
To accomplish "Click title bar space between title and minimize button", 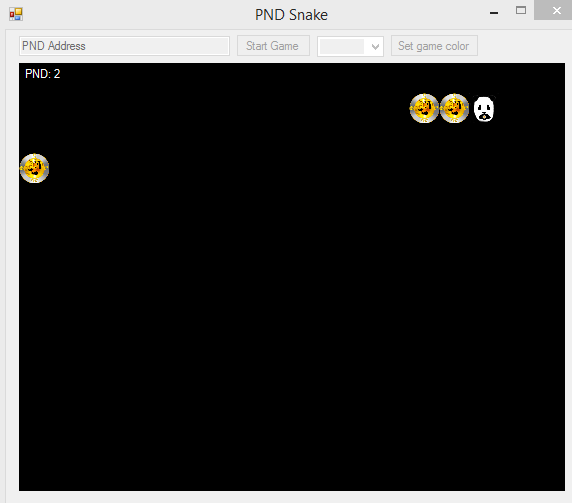I will 405,15.
